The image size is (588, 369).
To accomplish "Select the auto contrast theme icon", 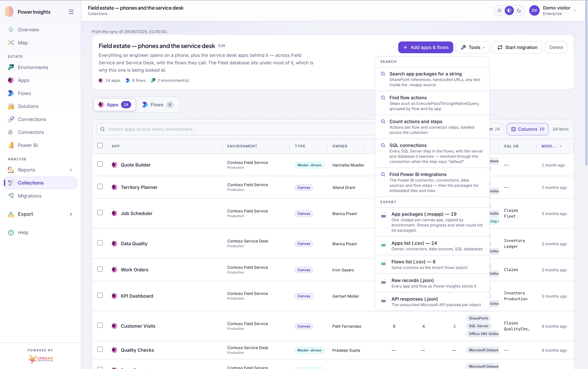I will tap(509, 10).
